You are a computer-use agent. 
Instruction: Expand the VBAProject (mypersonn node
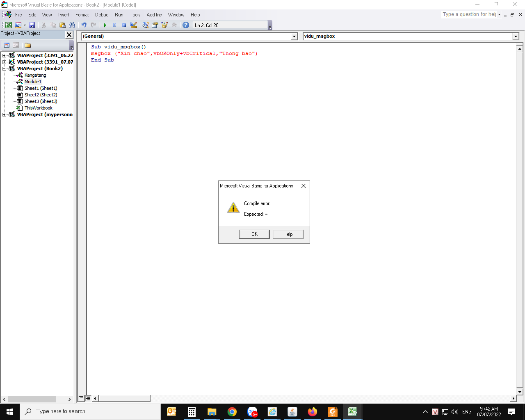click(5, 114)
